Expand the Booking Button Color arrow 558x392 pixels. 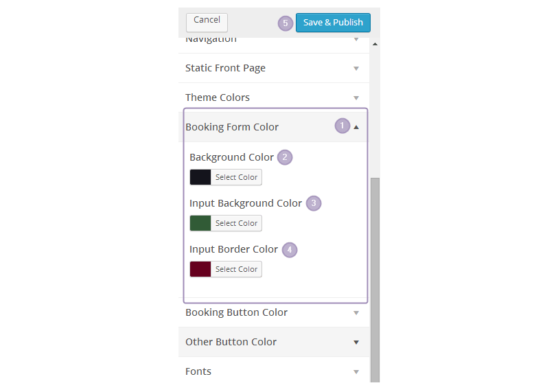[356, 313]
